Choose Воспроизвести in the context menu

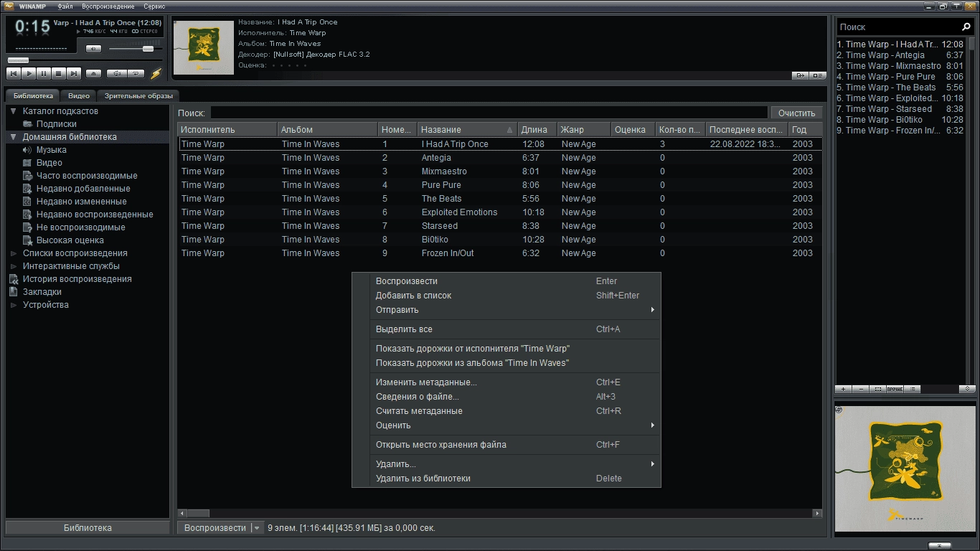point(507,281)
